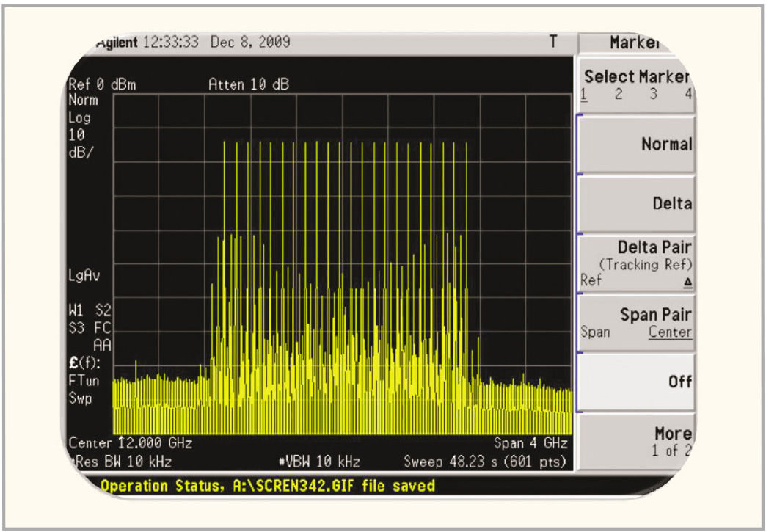Choose the underlined Center option under Span Pair

[670, 332]
